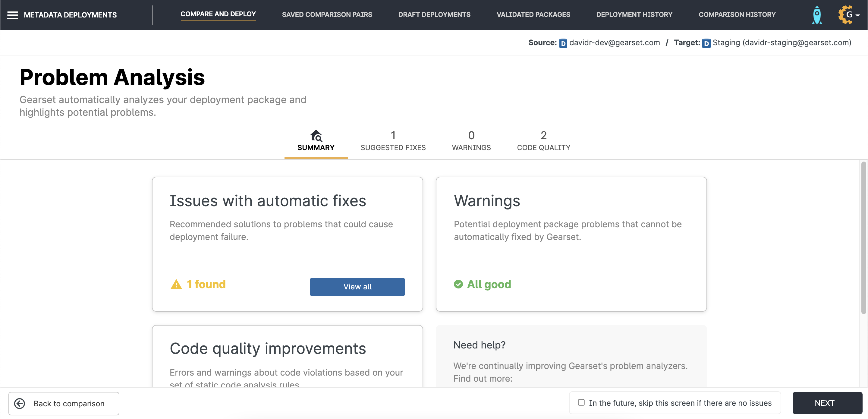Open the Warnings tab
The height and width of the screenshot is (419, 868).
tap(471, 142)
